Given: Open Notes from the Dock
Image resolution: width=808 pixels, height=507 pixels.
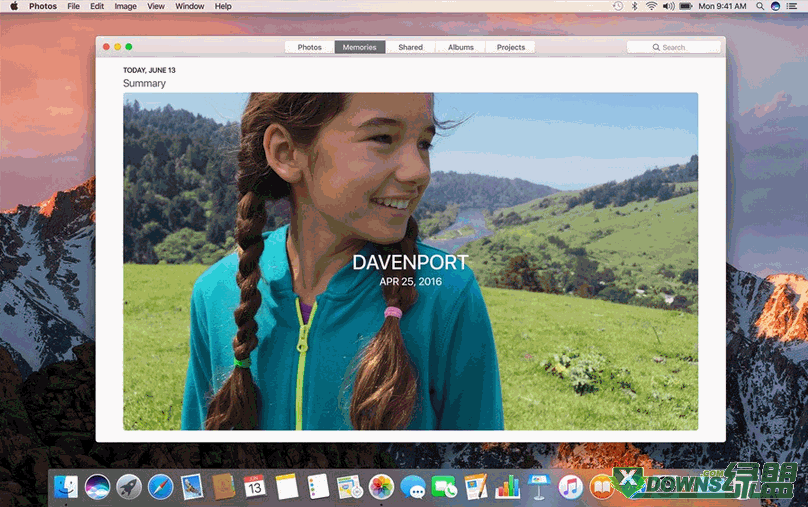Looking at the screenshot, I should tap(287, 486).
